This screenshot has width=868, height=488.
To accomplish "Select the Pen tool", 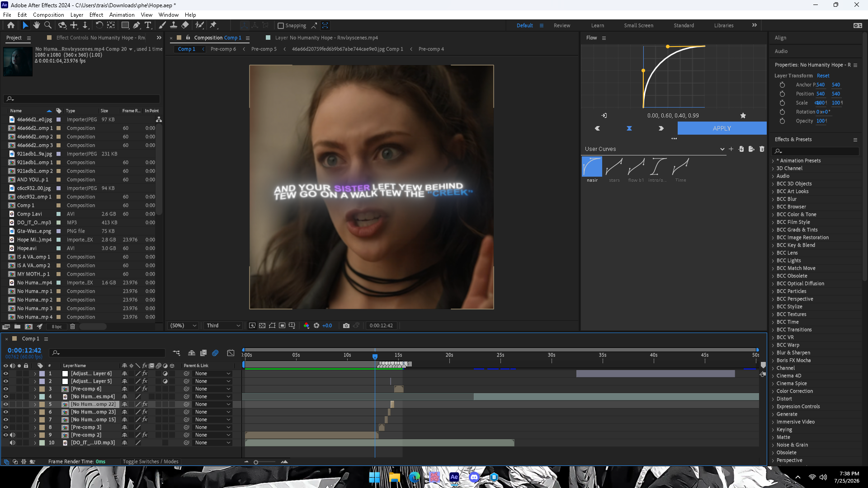I will (x=137, y=25).
